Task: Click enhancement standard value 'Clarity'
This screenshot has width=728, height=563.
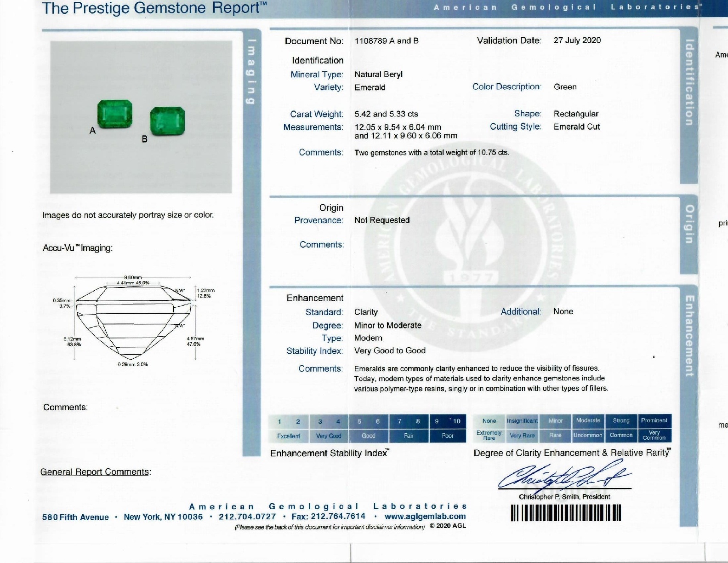Action: point(366,312)
